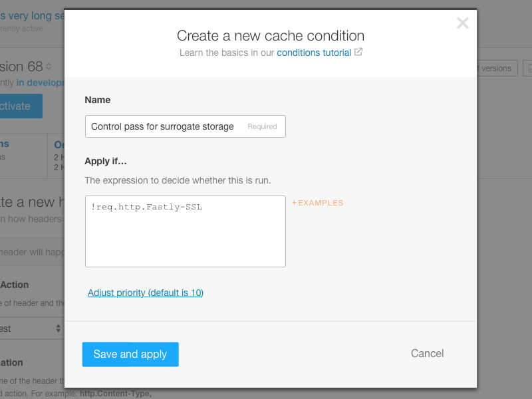The height and width of the screenshot is (399, 532).
Task: Dismiss the dialog with the X icon
Action: coord(462,23)
